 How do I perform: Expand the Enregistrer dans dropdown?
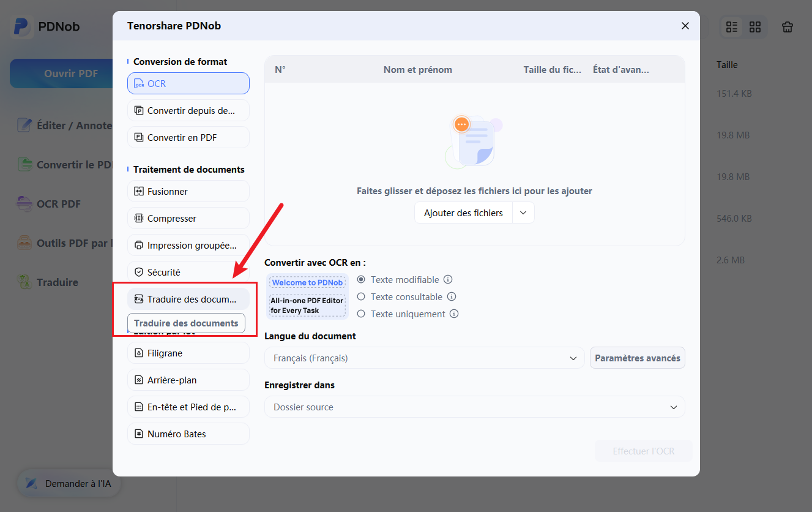pyautogui.click(x=475, y=407)
